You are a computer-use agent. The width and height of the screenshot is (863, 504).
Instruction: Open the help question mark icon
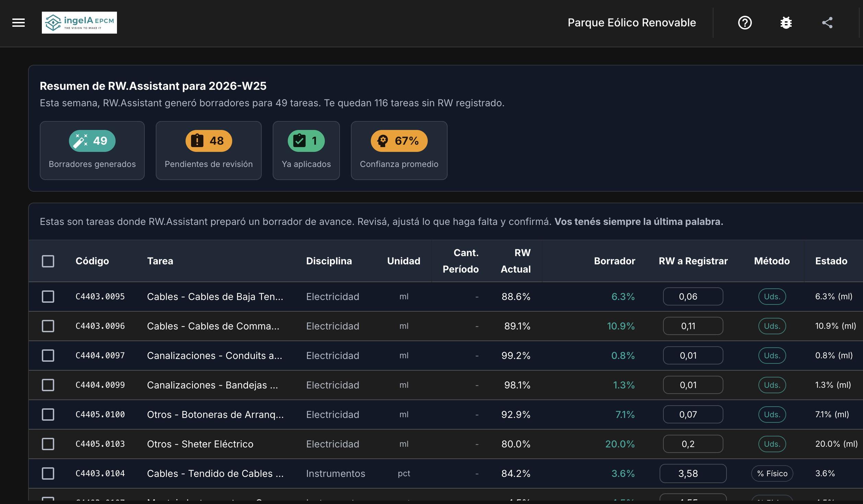[x=745, y=23]
